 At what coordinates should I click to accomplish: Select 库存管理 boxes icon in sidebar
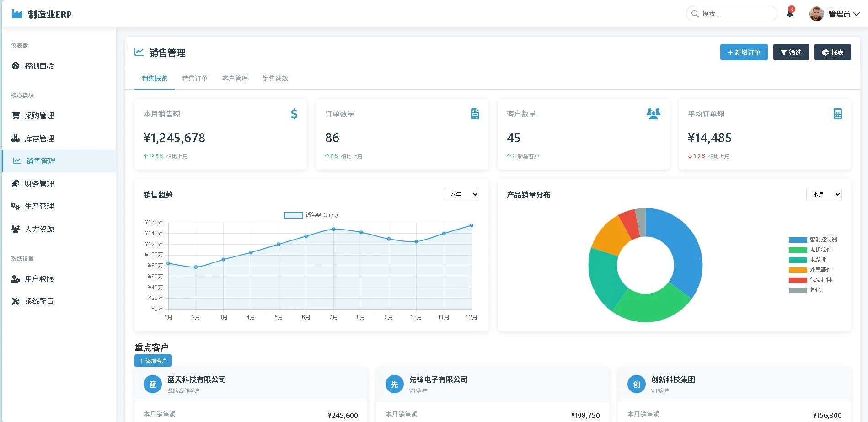click(x=16, y=139)
